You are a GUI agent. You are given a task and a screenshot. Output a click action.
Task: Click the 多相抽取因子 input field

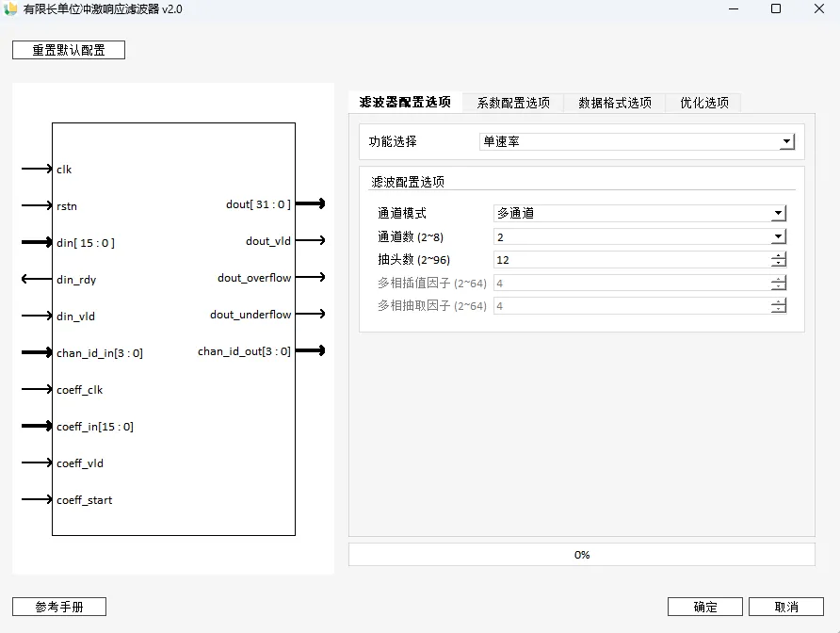pos(632,306)
